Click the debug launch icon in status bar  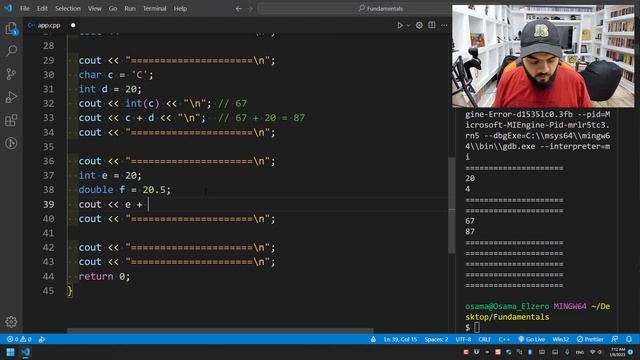point(42,340)
